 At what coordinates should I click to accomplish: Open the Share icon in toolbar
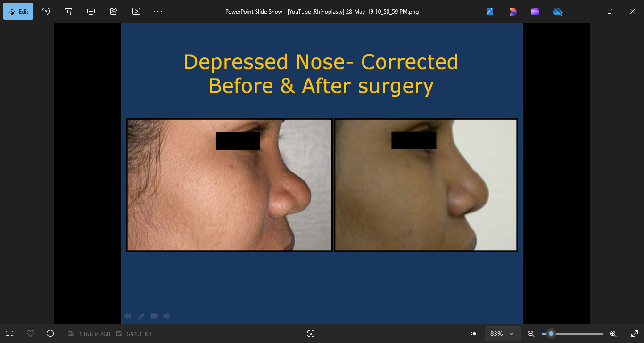114,11
